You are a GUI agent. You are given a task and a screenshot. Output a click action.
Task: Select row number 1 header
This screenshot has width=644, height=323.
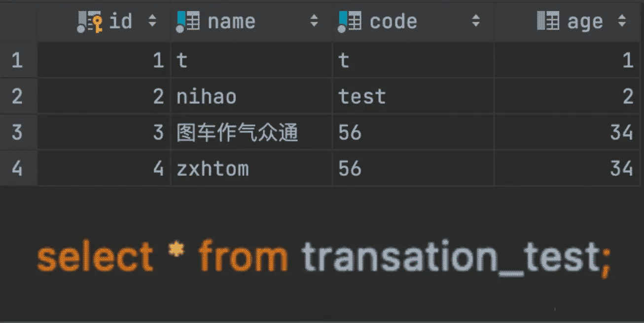click(x=17, y=60)
